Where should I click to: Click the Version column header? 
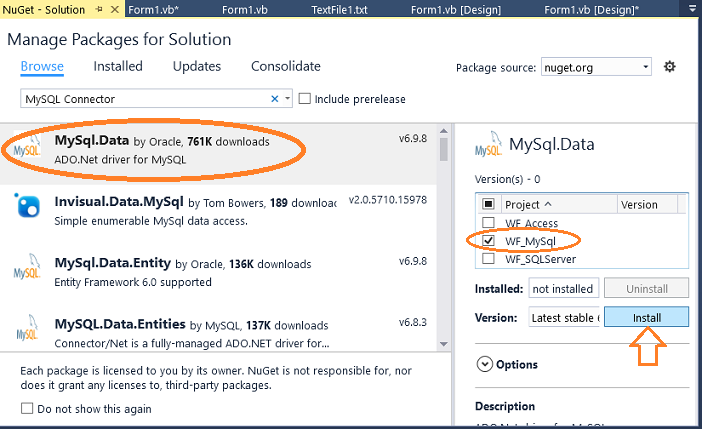[x=647, y=204]
